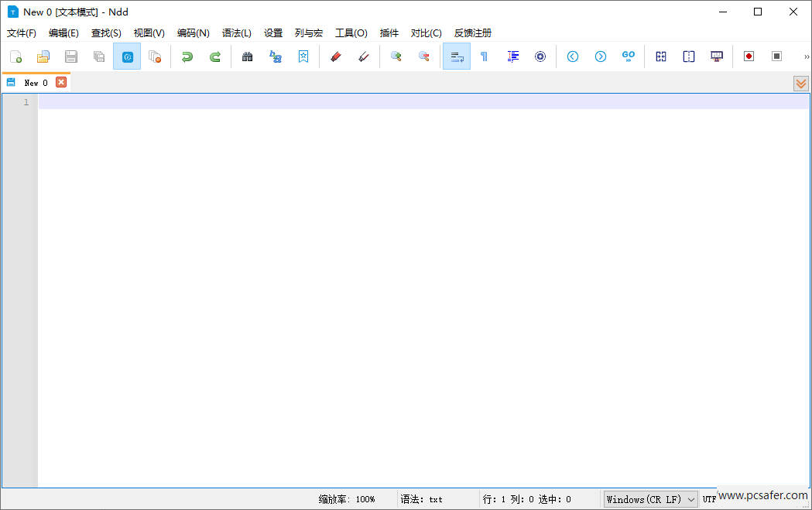
Task: Expand the toolbar overflow chevron
Action: (806, 56)
